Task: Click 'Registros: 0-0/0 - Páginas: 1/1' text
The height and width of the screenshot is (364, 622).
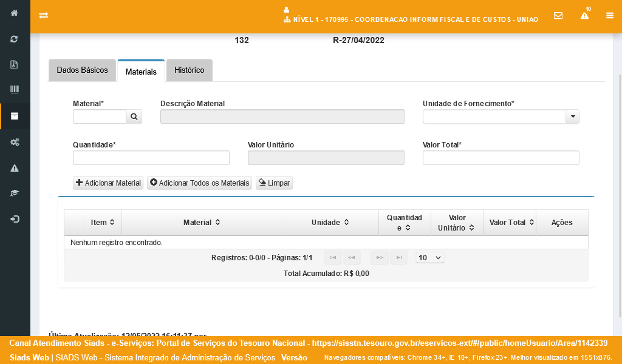Action: 262,258
